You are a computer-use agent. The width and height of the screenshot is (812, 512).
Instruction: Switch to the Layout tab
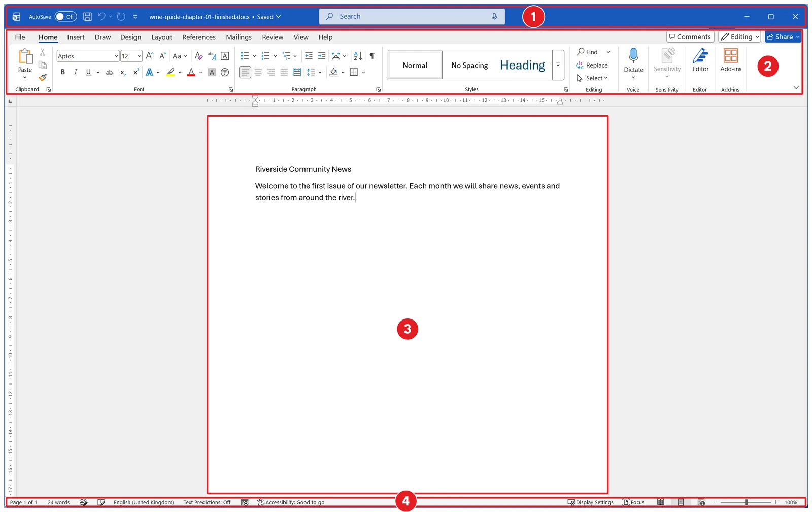pos(161,37)
